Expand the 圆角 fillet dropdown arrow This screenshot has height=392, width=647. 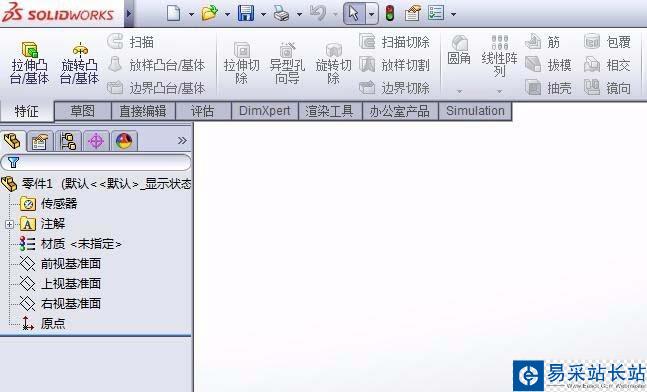[459, 91]
